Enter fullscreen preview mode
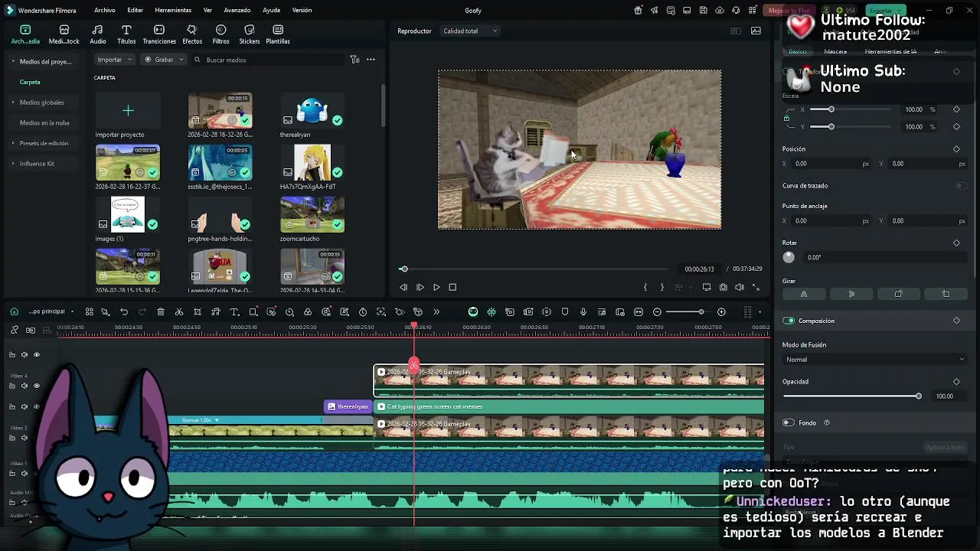 point(756,287)
